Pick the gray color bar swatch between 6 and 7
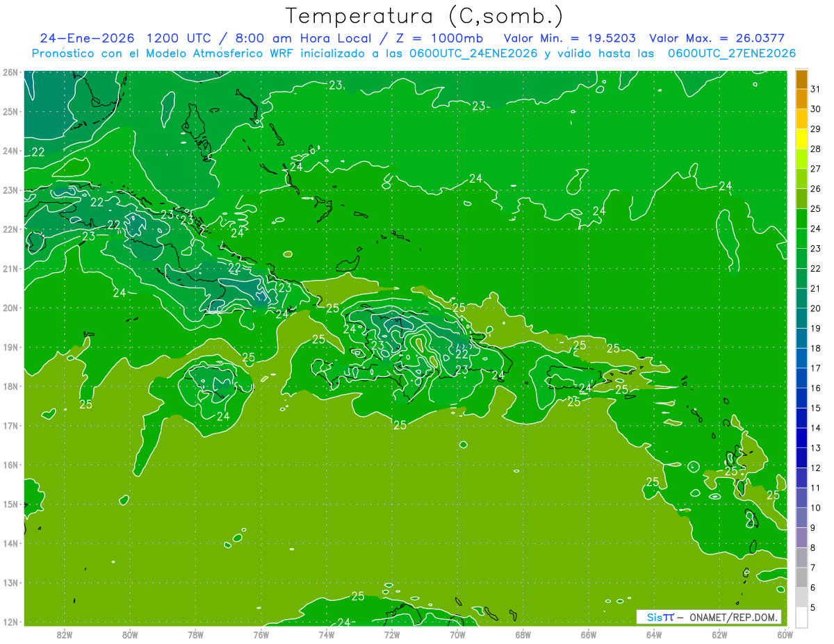The height and width of the screenshot is (644, 834). click(801, 577)
